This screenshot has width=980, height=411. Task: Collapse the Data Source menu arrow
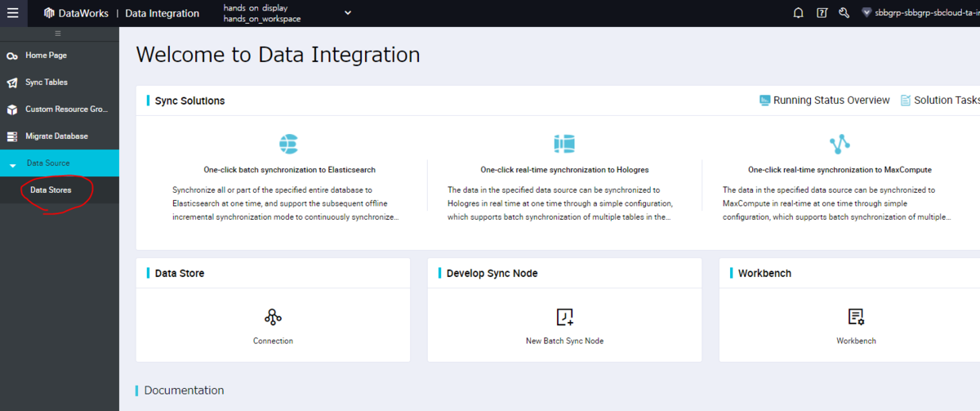[x=12, y=165]
